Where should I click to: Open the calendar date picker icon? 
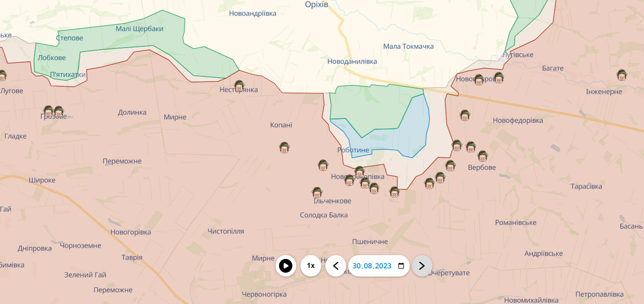click(401, 266)
